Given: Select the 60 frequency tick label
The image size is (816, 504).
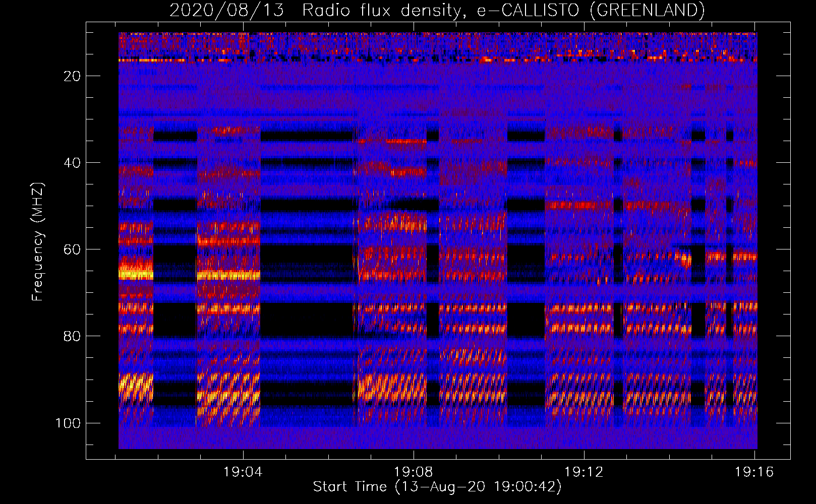Looking at the screenshot, I should (72, 249).
